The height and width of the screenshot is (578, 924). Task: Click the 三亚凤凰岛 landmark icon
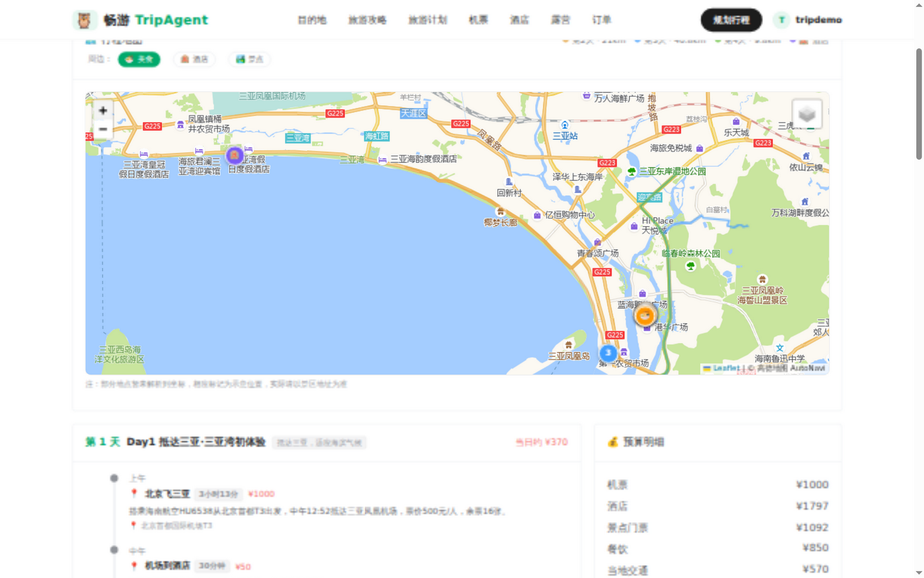tap(569, 345)
